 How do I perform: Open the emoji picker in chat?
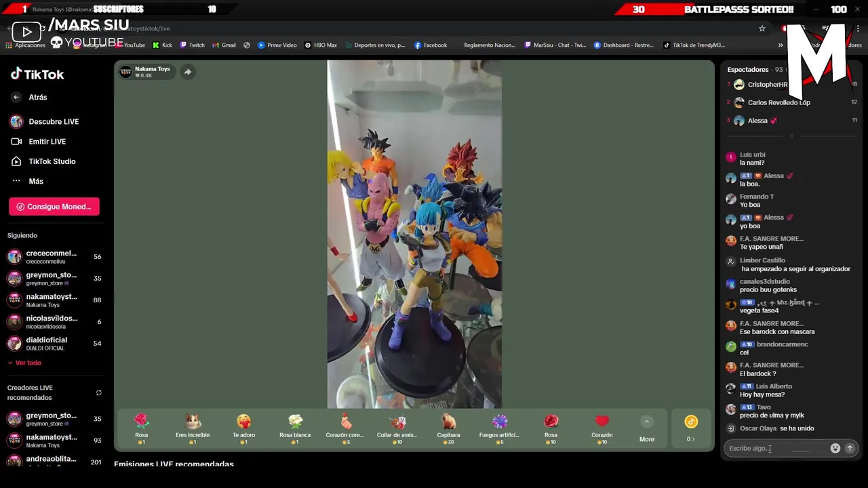(835, 448)
